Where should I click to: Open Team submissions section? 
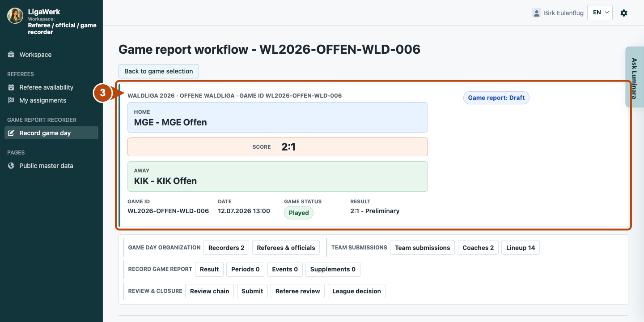click(x=423, y=248)
